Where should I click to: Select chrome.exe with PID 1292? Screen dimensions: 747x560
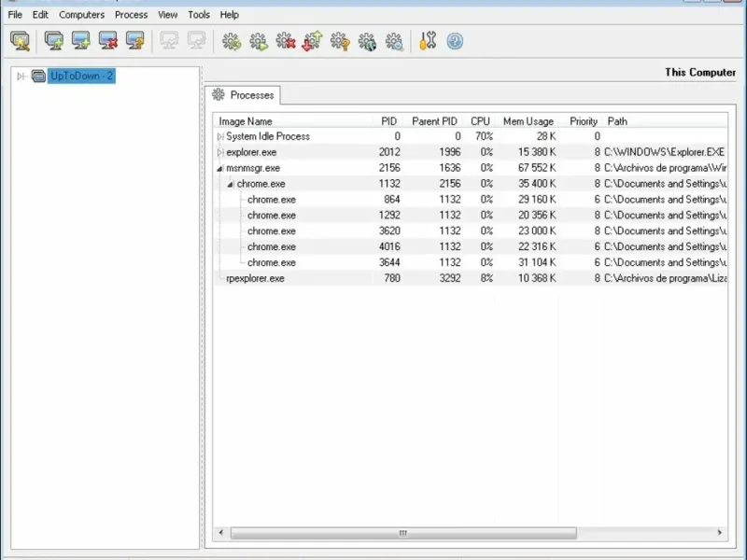(x=471, y=215)
